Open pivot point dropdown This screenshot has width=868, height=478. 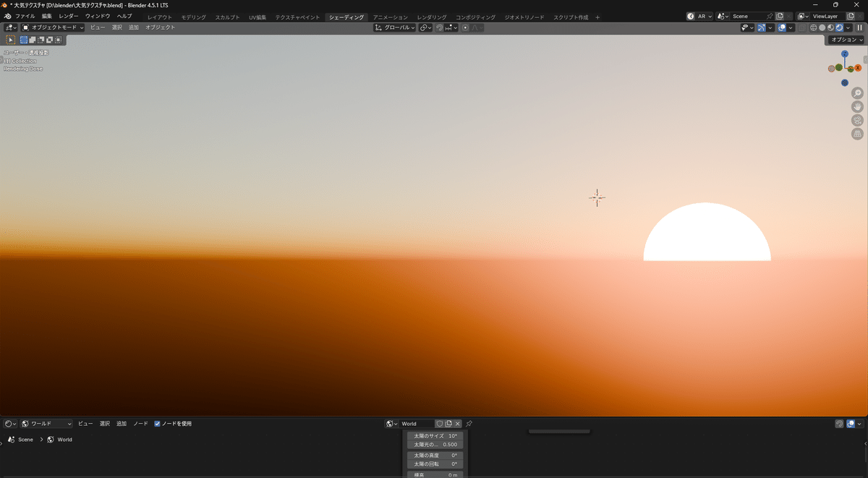(426, 27)
